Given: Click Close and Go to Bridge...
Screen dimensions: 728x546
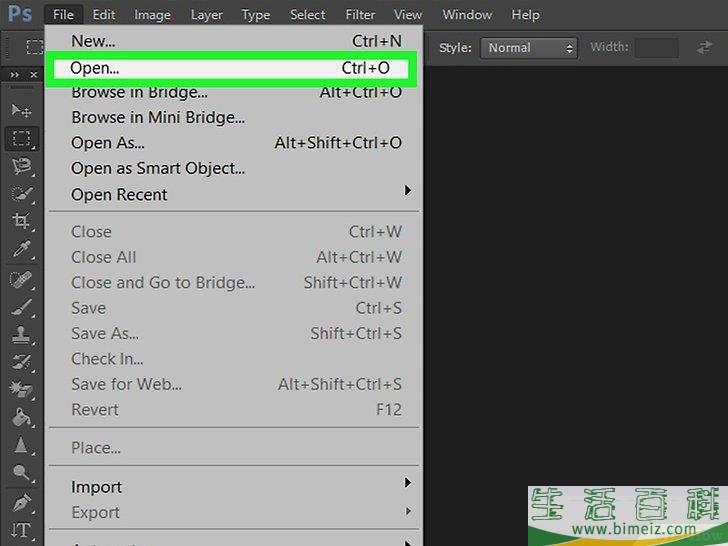Looking at the screenshot, I should coord(236,282).
